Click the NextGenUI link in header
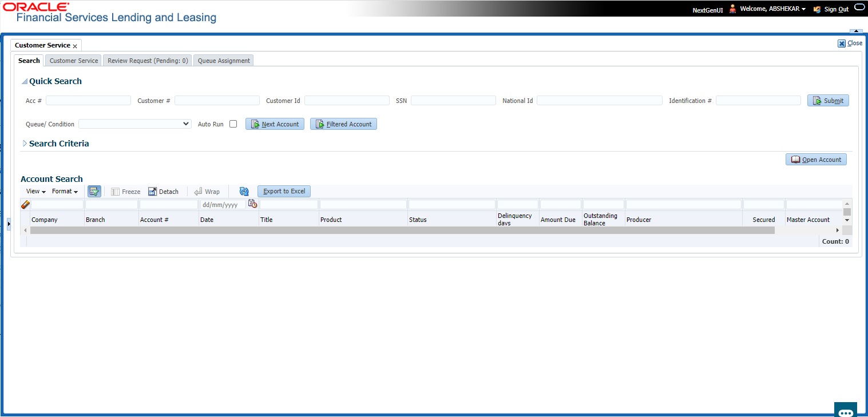Screen dimensions: 868x417 708,10
